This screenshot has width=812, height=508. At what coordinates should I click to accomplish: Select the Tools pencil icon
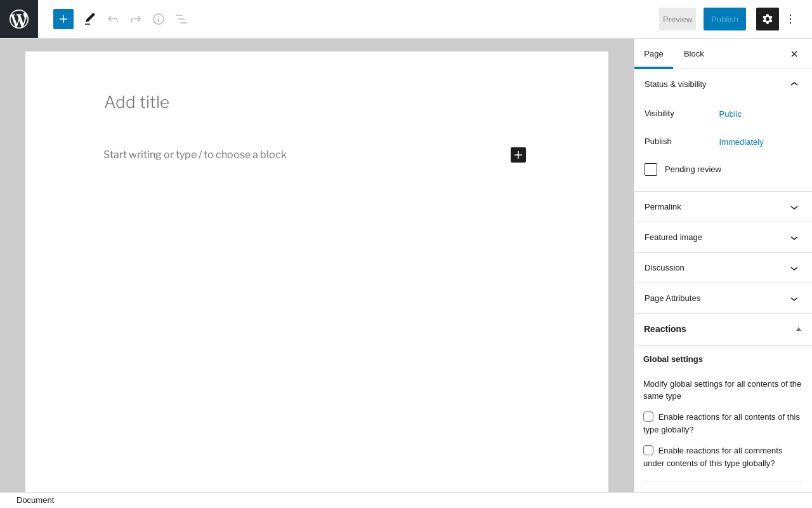point(90,19)
